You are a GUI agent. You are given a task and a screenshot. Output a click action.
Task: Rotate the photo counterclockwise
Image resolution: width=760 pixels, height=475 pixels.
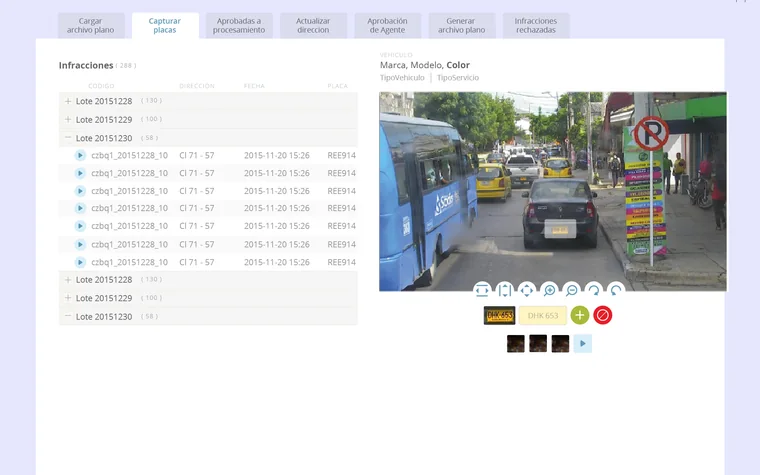(616, 290)
